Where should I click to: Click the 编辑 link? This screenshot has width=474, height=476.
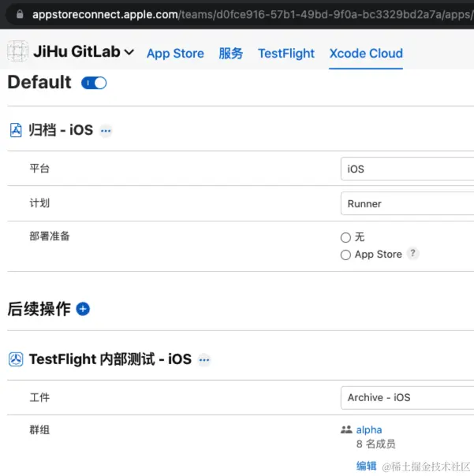point(366,466)
